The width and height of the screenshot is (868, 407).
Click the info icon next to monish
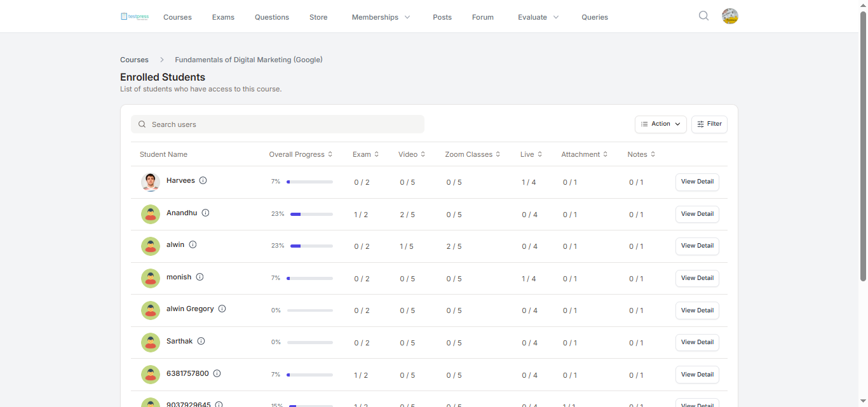(200, 277)
